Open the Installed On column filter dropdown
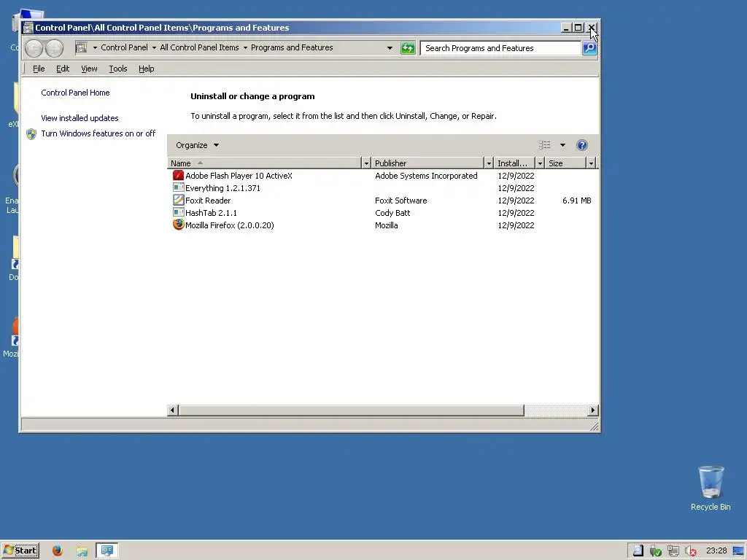The height and width of the screenshot is (560, 747). tap(540, 163)
